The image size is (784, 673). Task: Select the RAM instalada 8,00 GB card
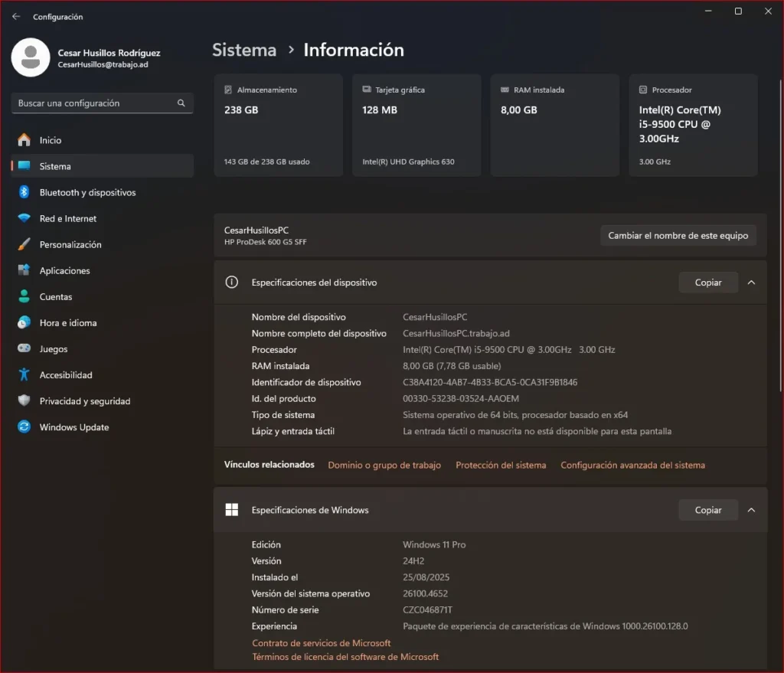click(555, 125)
